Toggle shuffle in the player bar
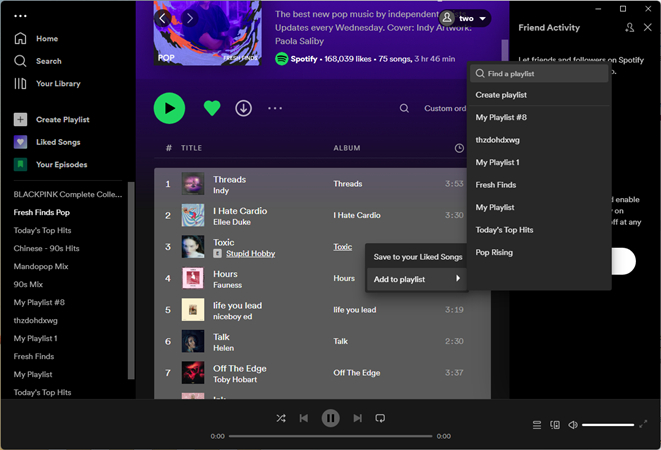Screen dimensions: 661x450 [x=281, y=418]
